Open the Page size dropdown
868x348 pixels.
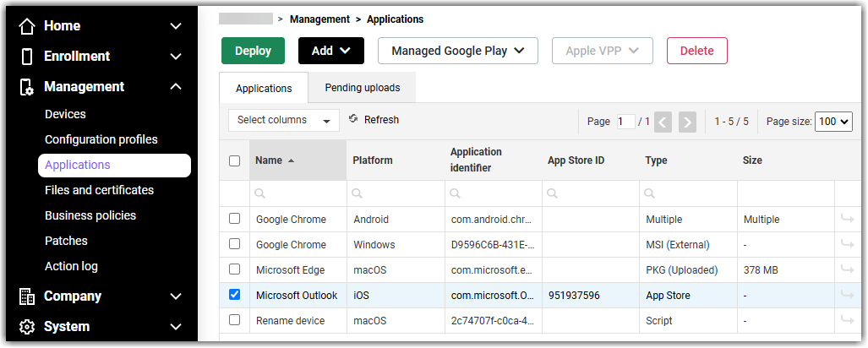pyautogui.click(x=833, y=121)
